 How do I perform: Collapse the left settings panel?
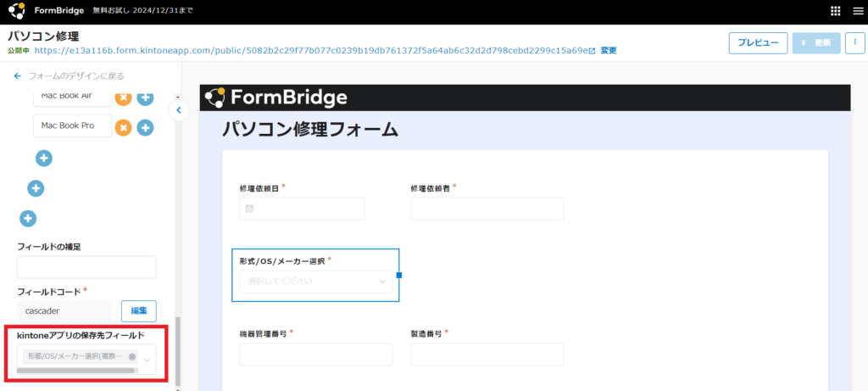click(x=178, y=110)
